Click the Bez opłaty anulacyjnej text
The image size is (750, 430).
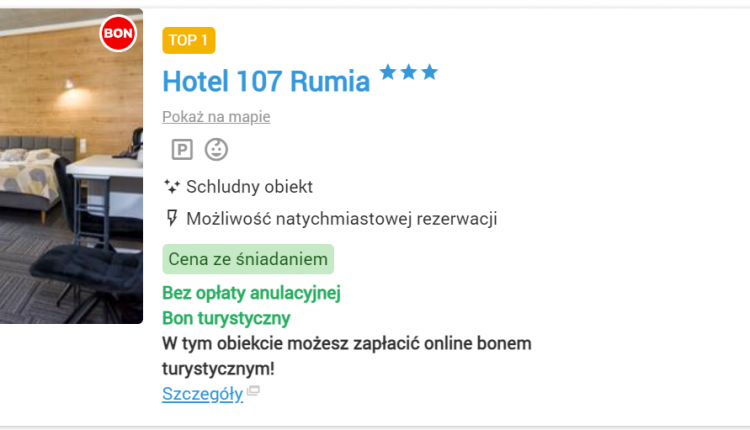pyautogui.click(x=252, y=293)
